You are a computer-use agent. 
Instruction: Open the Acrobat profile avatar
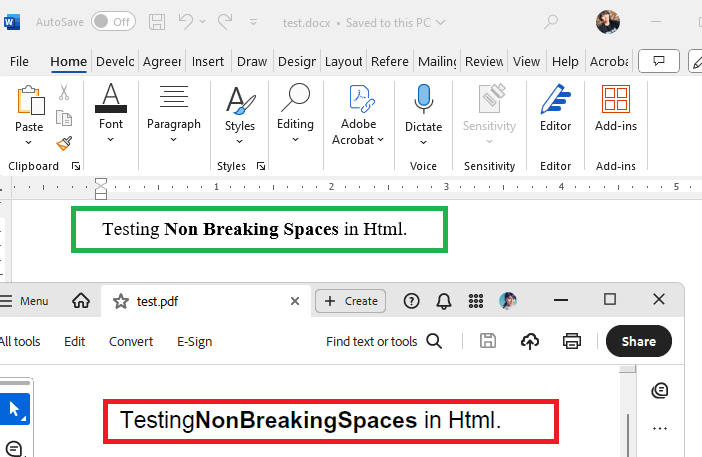point(508,301)
